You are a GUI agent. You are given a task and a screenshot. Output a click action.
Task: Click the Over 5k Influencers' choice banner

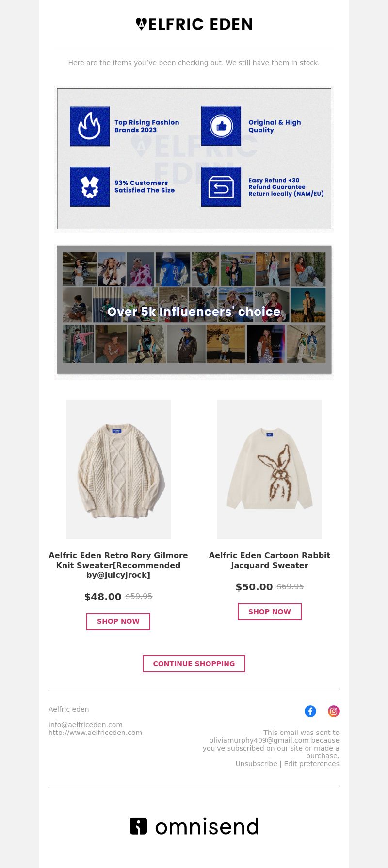pyautogui.click(x=194, y=312)
